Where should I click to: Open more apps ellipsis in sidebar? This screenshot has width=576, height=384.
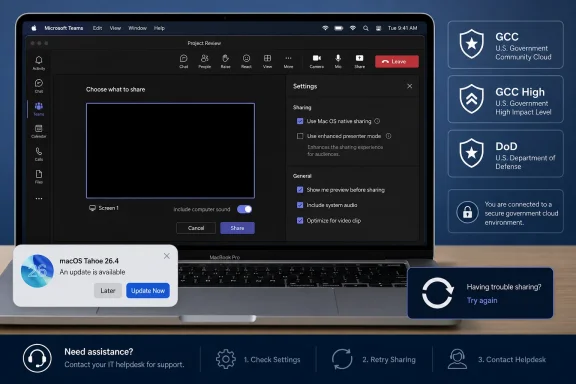tap(39, 198)
